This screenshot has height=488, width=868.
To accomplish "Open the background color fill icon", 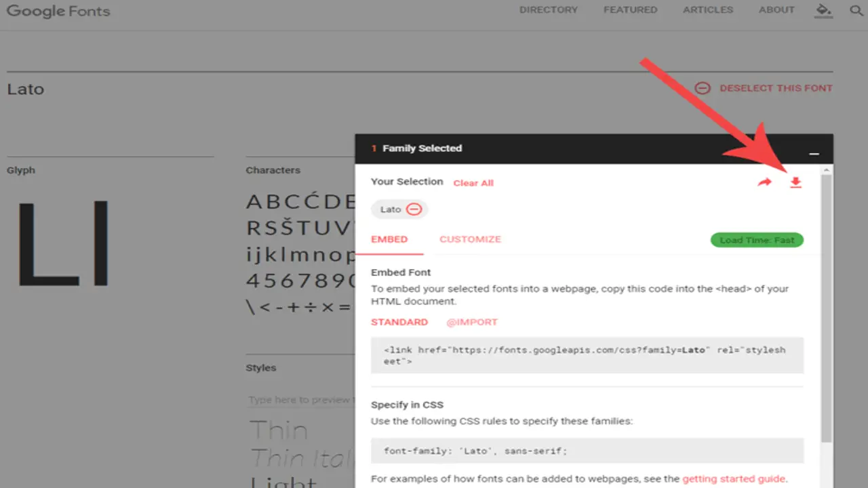I will click(823, 9).
